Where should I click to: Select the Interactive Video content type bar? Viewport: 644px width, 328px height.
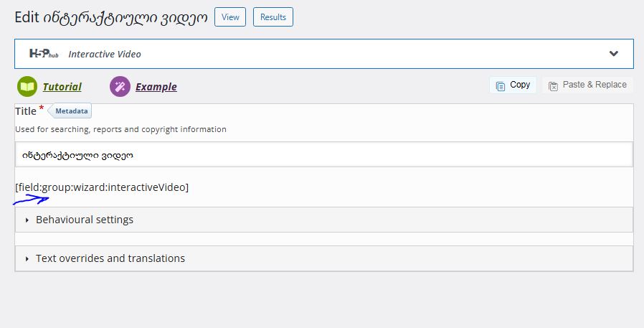pyautogui.click(x=324, y=54)
